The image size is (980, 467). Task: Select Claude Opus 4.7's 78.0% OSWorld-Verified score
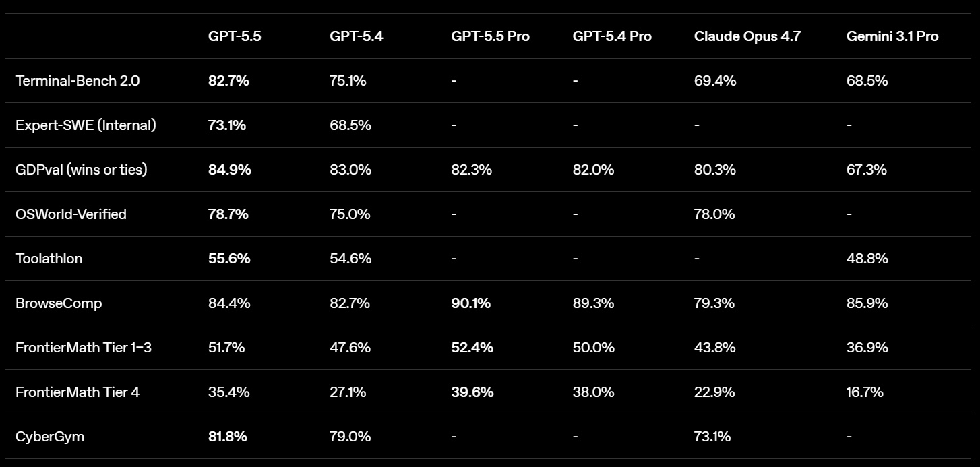click(x=714, y=214)
